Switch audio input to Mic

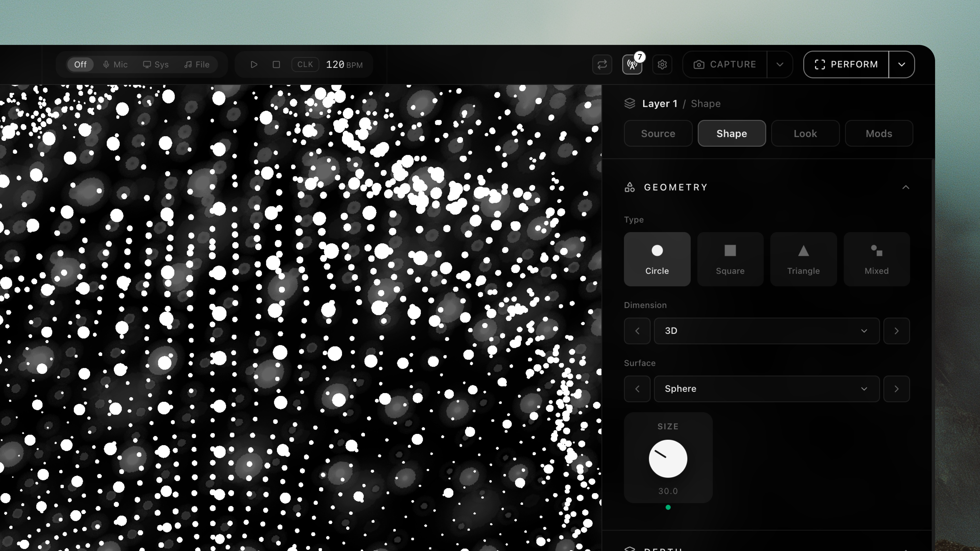[115, 65]
